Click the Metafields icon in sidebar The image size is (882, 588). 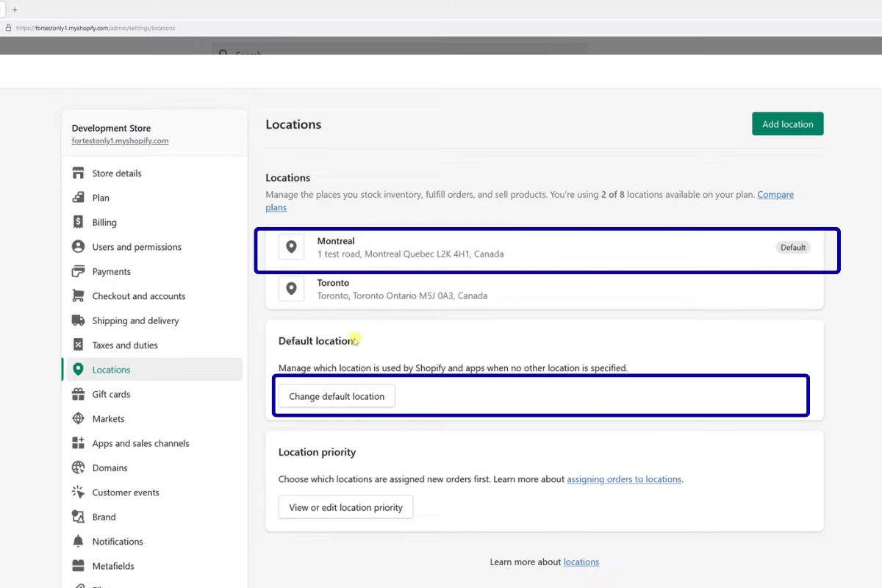(x=78, y=566)
